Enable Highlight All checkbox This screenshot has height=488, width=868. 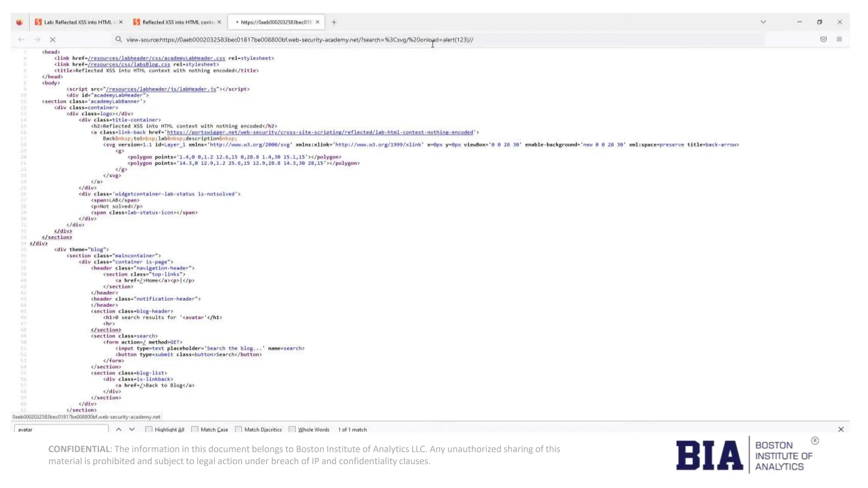(149, 429)
